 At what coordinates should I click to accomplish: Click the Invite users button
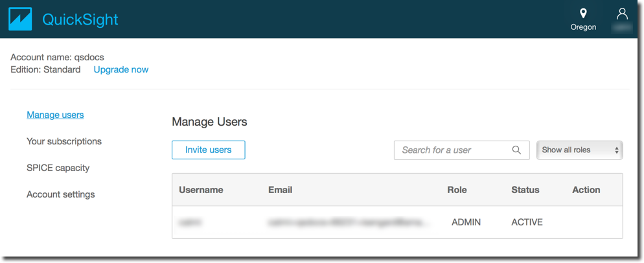tap(208, 150)
